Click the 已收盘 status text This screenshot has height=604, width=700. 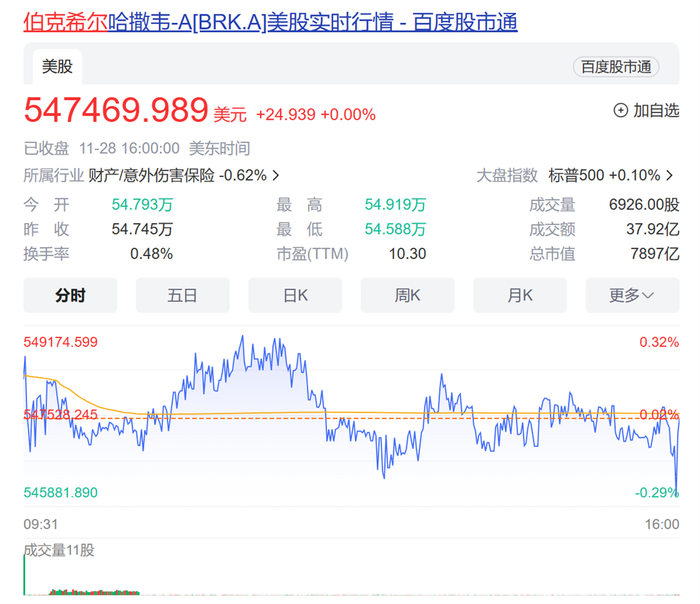click(46, 148)
